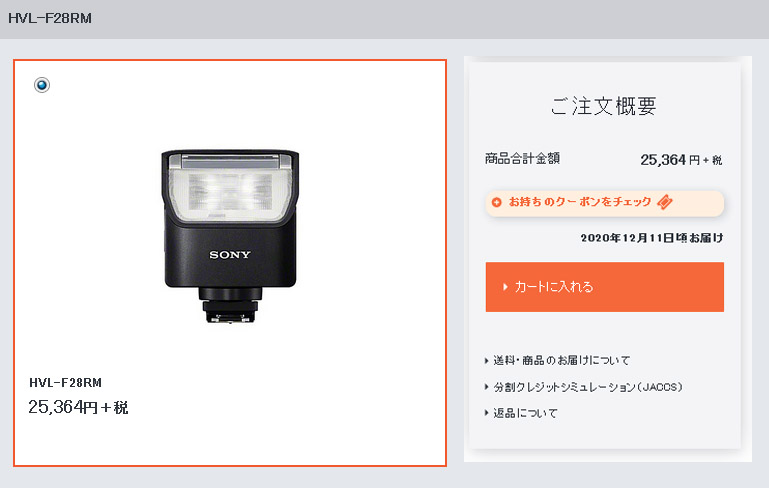Click the ticket icon on coupon banner

(665, 202)
